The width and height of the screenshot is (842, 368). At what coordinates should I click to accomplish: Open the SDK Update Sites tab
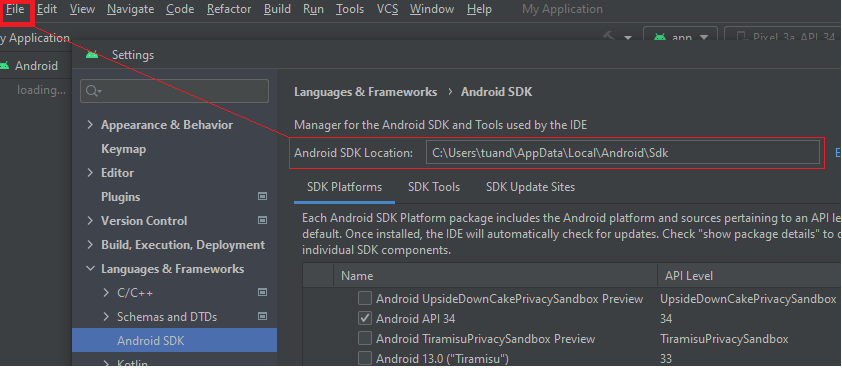click(x=530, y=187)
